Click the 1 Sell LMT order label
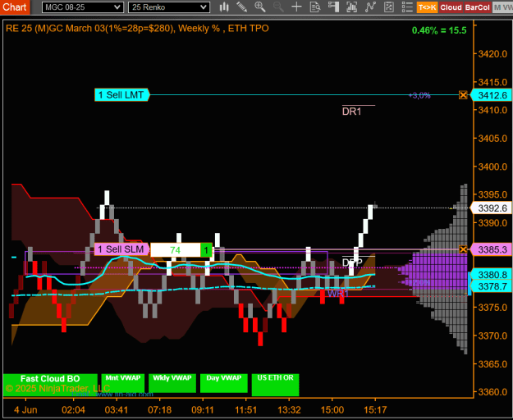Viewport: 513px width, 420px height. [121, 95]
